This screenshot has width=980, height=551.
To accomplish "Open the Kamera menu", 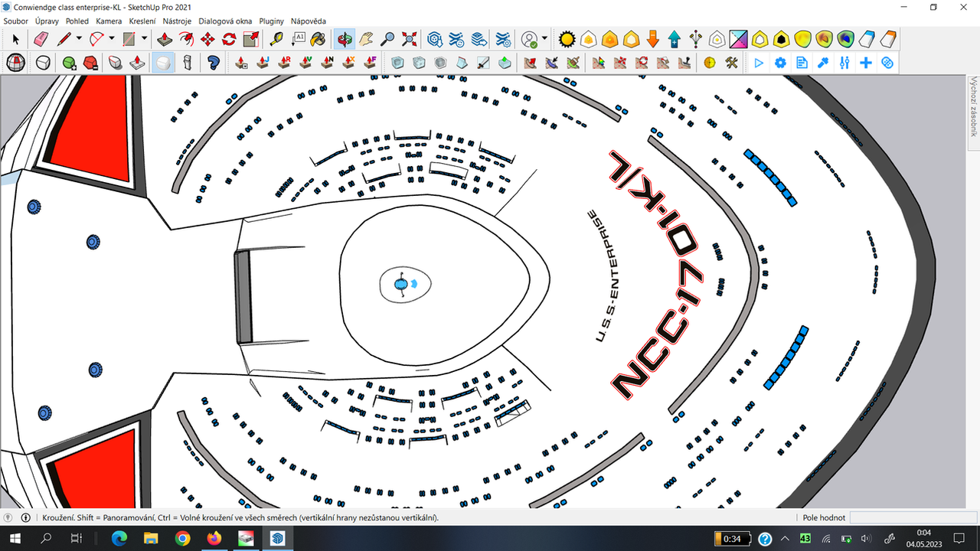I will coord(109,21).
